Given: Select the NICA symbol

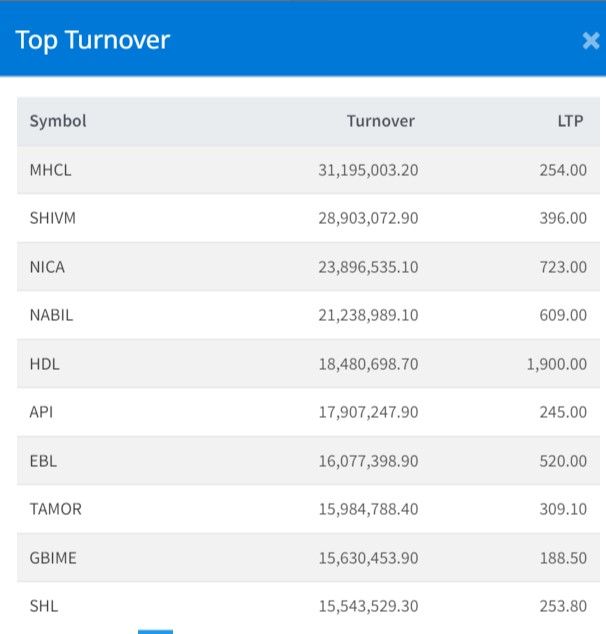Looking at the screenshot, I should tap(48, 267).
